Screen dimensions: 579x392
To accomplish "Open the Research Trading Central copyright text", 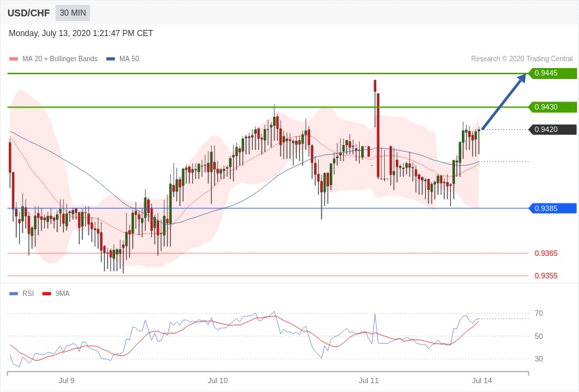I will [x=522, y=59].
